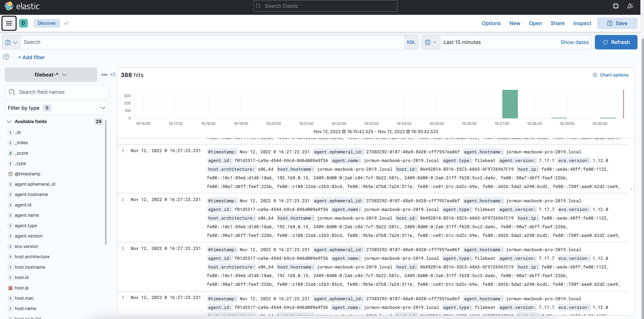This screenshot has width=644, height=319.
Task: Click the magnifier in Search field names
Action: tap(12, 92)
